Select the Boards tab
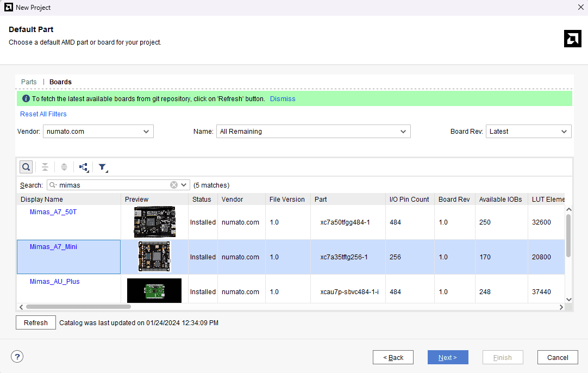Image resolution: width=588 pixels, height=373 pixels. click(60, 82)
